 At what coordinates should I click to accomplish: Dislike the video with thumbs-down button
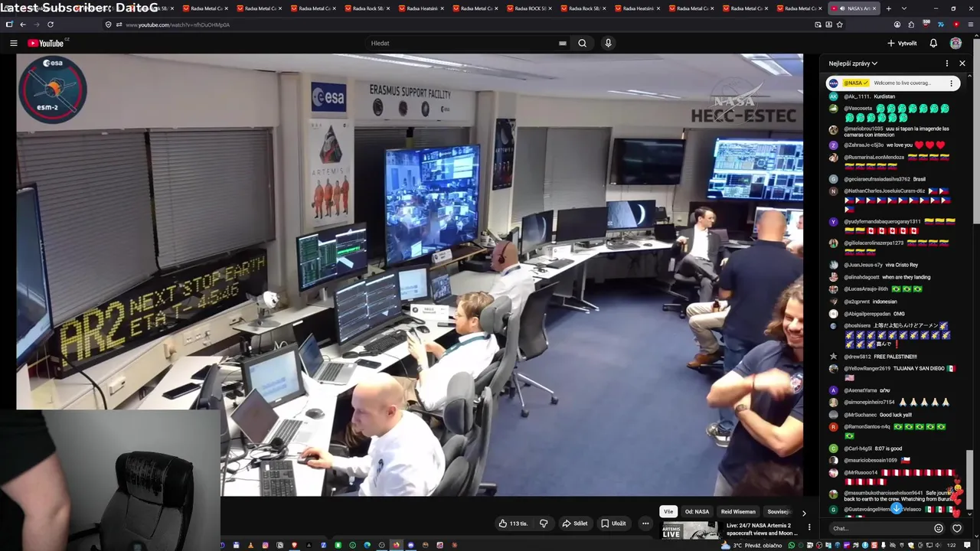tap(544, 523)
